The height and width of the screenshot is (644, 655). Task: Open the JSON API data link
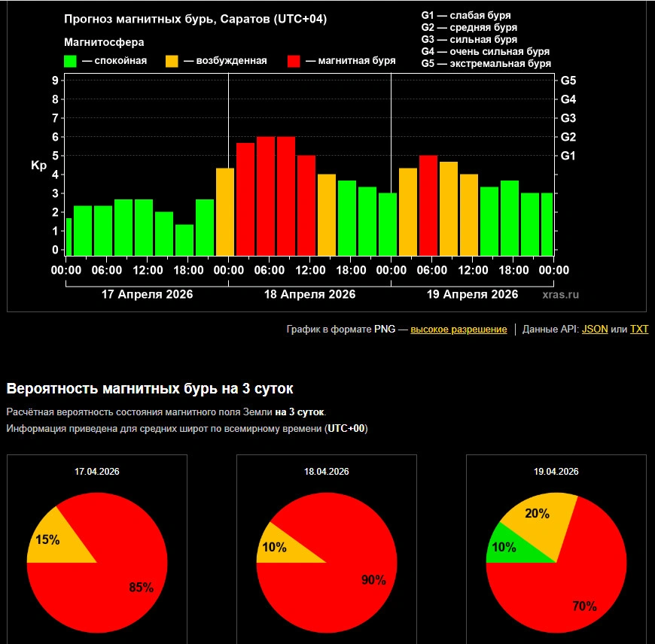coord(595,330)
